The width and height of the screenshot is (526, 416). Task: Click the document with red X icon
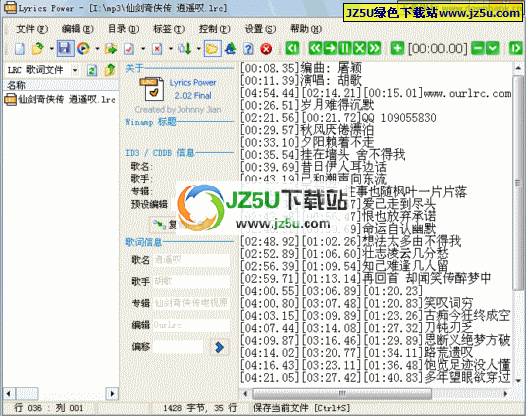[x=157, y=49]
